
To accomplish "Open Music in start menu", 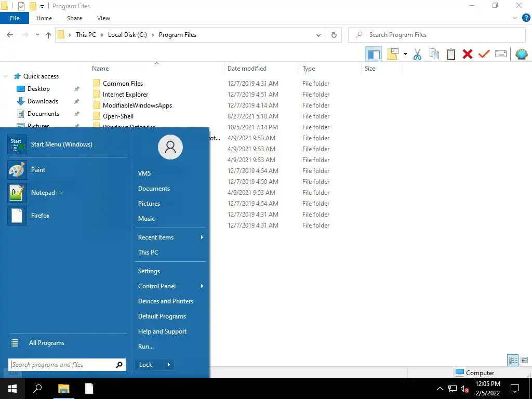I will click(170, 219).
